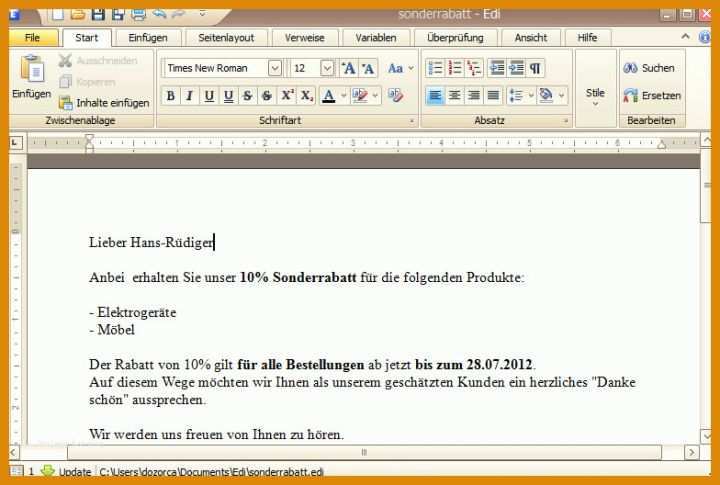Open the Schriftart dialog launcher
The height and width of the screenshot is (485, 720).
411,121
